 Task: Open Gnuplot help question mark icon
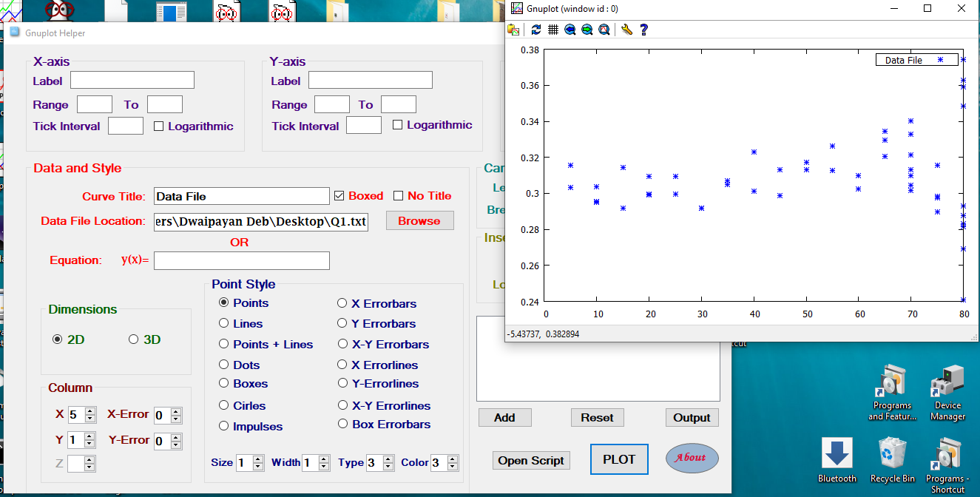pos(643,30)
